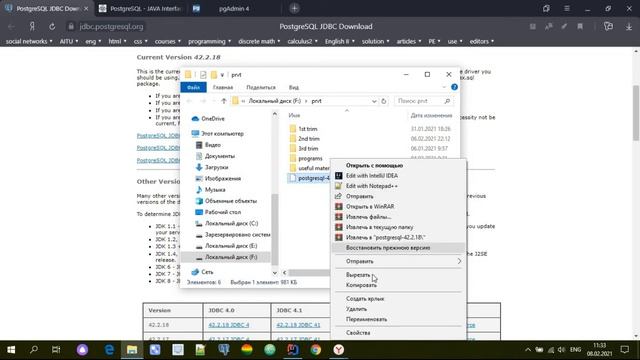Click Удалить in context menu

click(x=356, y=309)
